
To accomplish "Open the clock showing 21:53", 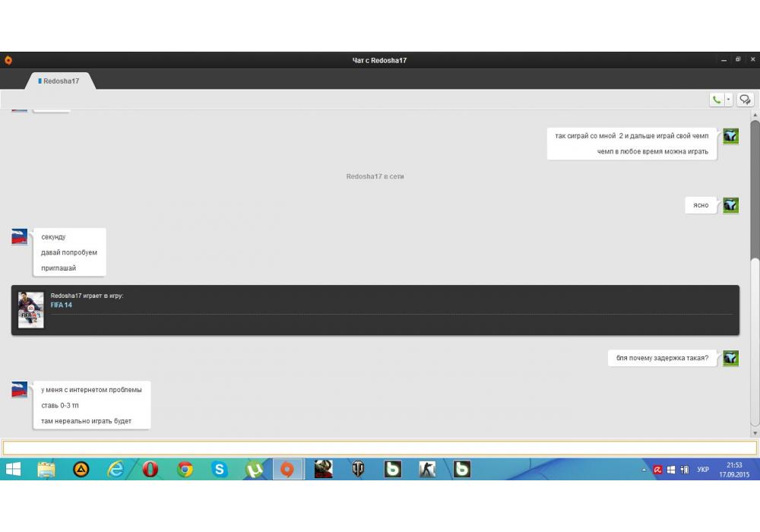I will coord(734,470).
